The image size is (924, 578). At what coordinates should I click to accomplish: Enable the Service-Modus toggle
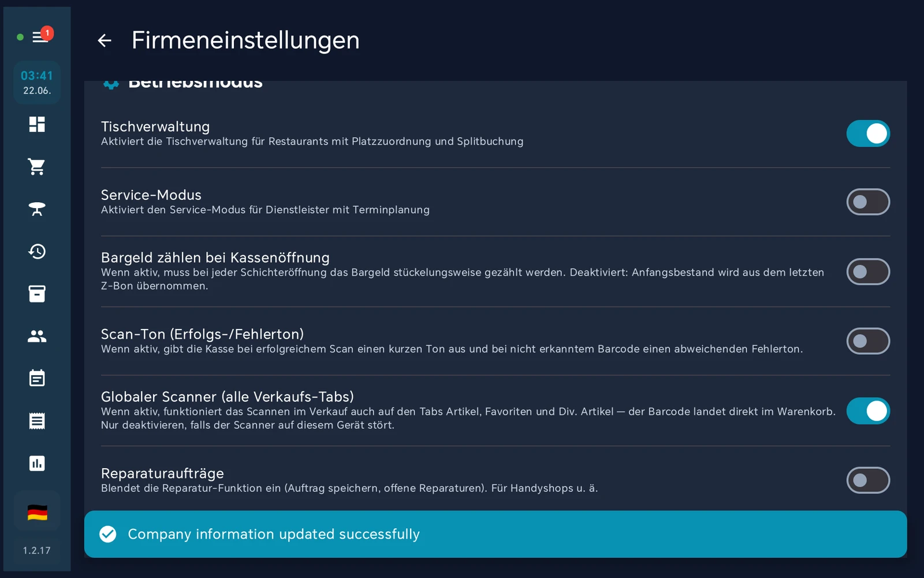868,202
